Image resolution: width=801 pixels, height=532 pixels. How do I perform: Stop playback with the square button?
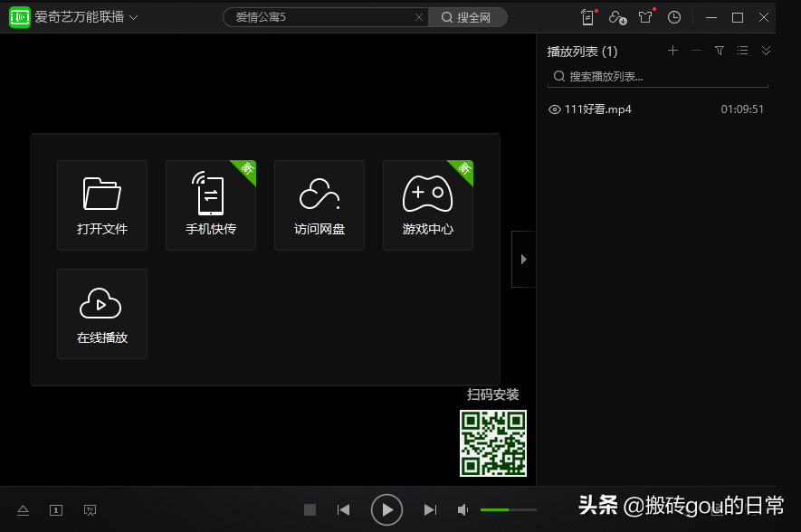[310, 509]
